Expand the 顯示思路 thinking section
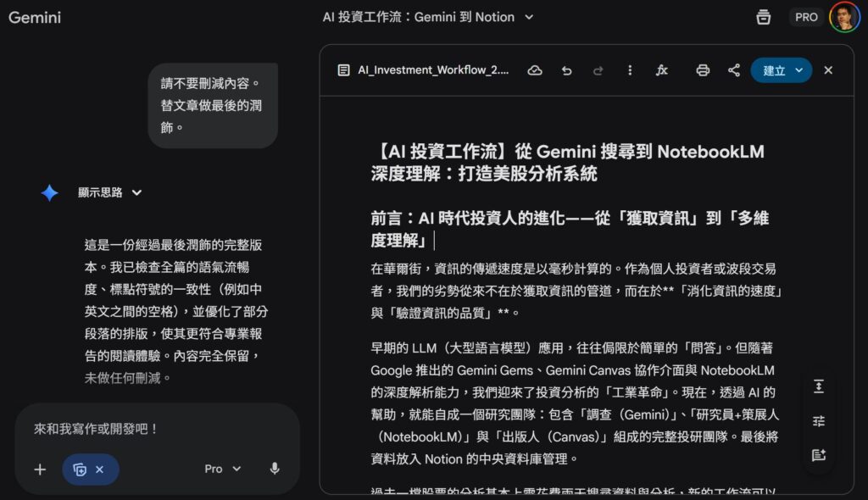Screen dimensions: 868x500 point(110,192)
